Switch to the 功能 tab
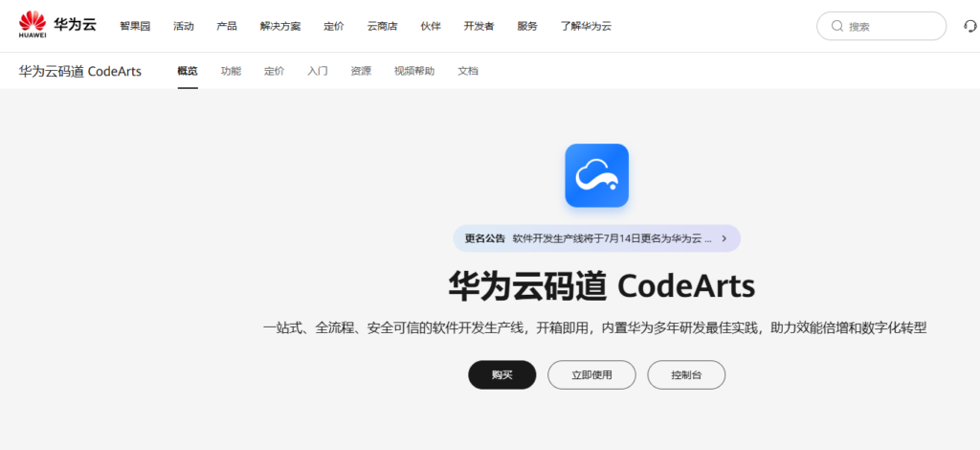This screenshot has width=980, height=450. [x=231, y=71]
